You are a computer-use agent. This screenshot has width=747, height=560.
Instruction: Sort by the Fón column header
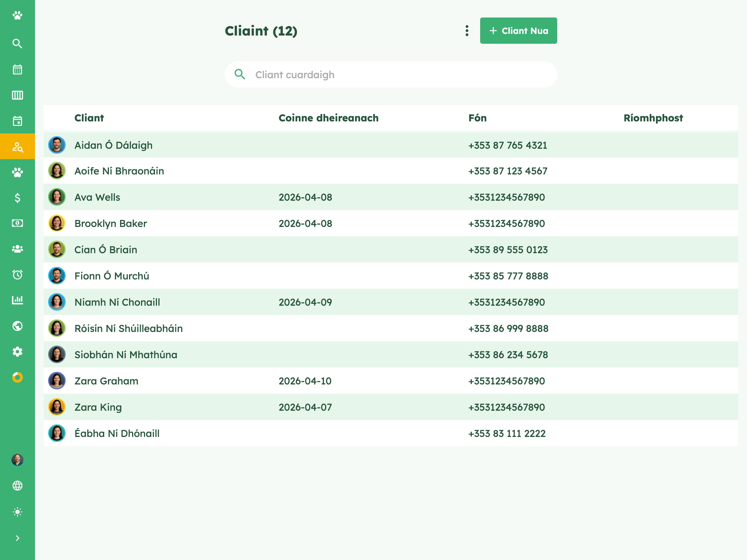point(477,118)
